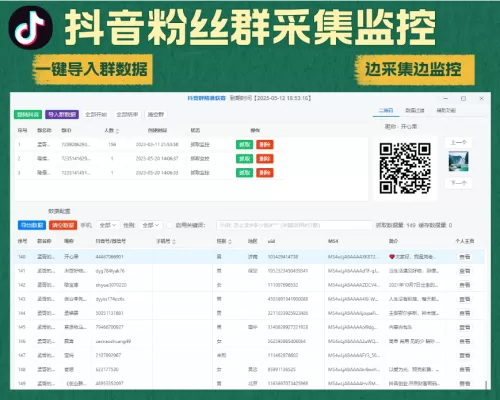Switch to the 二维码 tab
This screenshot has height=400, width=500.
click(386, 110)
